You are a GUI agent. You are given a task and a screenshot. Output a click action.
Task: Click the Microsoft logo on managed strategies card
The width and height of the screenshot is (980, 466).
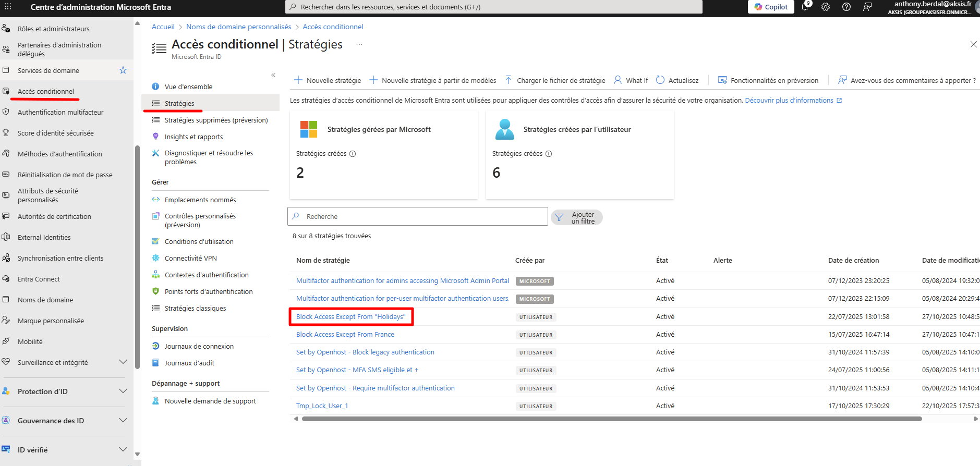[309, 129]
